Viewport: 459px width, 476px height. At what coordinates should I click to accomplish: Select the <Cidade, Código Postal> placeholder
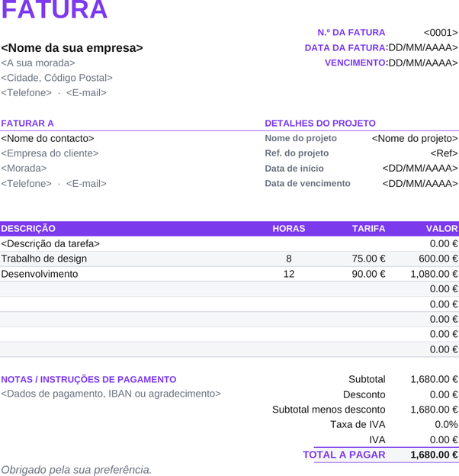point(56,78)
